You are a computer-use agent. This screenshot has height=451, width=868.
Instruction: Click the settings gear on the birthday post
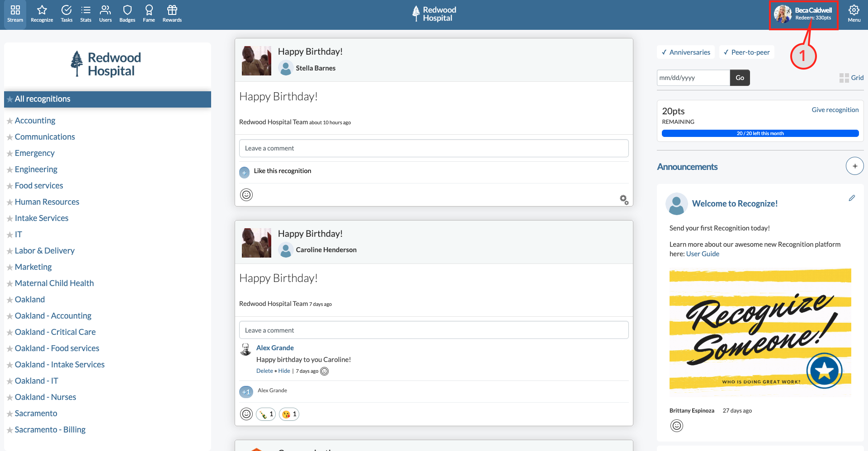(x=623, y=199)
